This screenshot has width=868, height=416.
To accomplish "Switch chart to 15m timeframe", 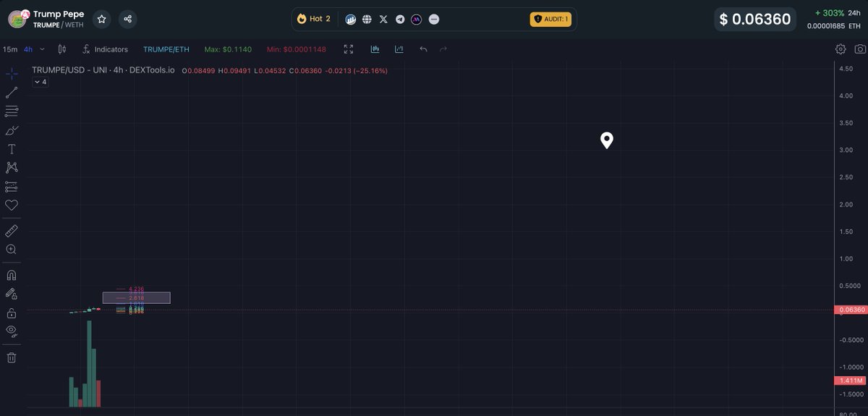I will pyautogui.click(x=10, y=49).
